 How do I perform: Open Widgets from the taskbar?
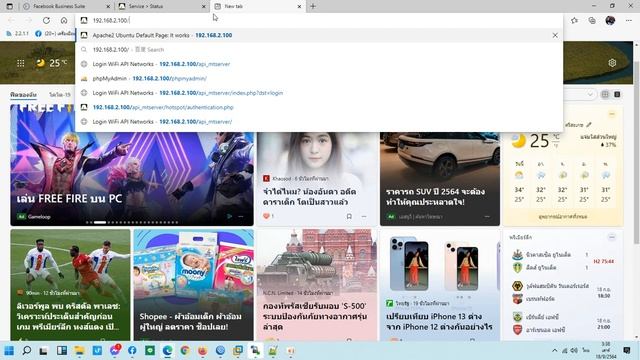(62, 351)
